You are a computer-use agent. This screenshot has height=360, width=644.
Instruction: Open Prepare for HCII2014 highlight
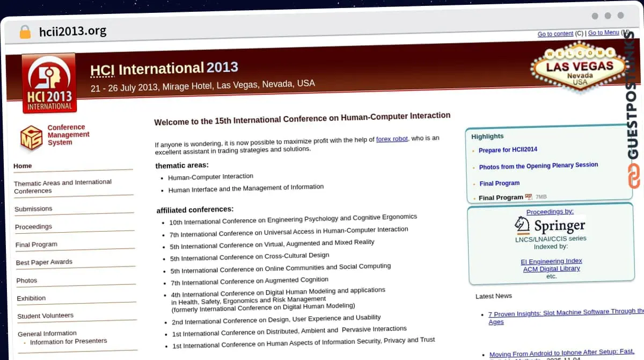coord(508,150)
